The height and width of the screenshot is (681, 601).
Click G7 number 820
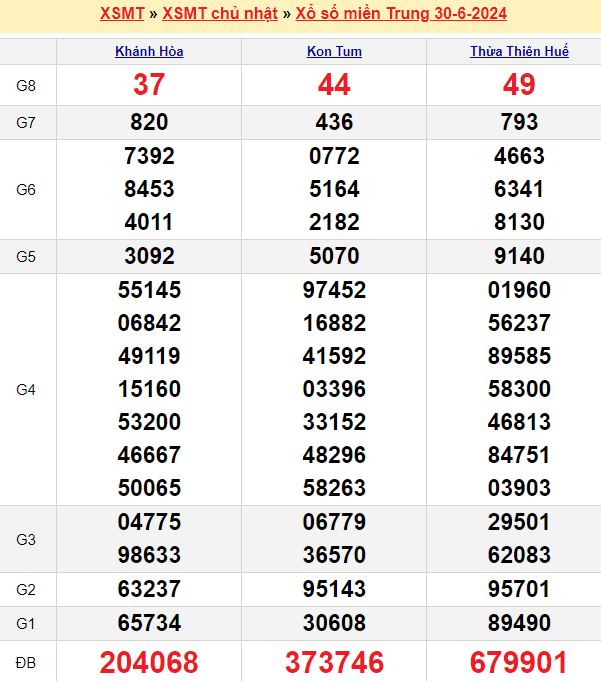[x=149, y=122]
